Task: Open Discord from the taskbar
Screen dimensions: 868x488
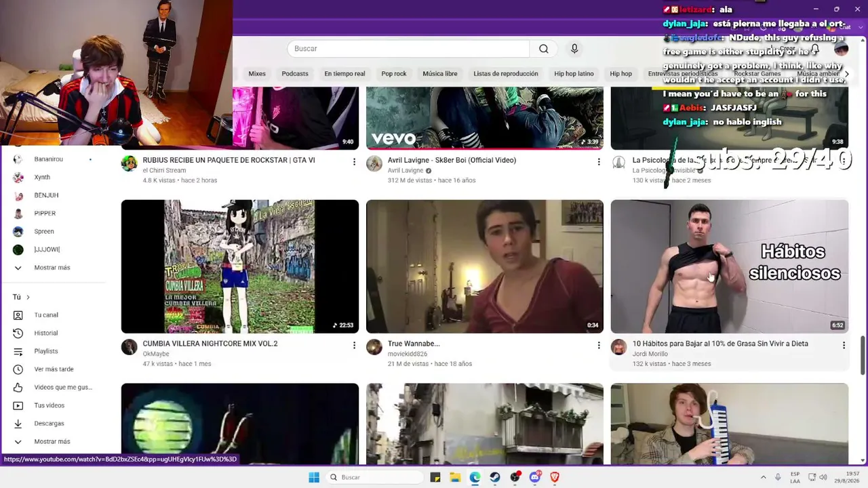Action: click(x=535, y=477)
